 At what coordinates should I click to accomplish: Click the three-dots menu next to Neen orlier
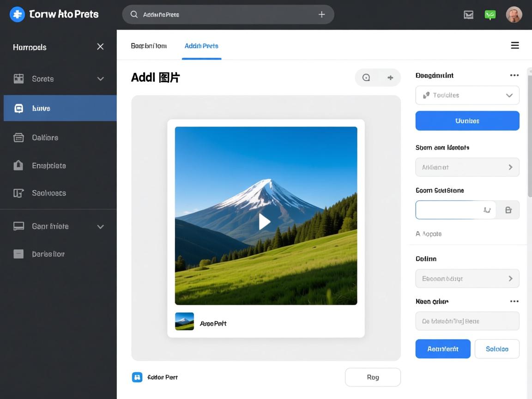click(514, 301)
